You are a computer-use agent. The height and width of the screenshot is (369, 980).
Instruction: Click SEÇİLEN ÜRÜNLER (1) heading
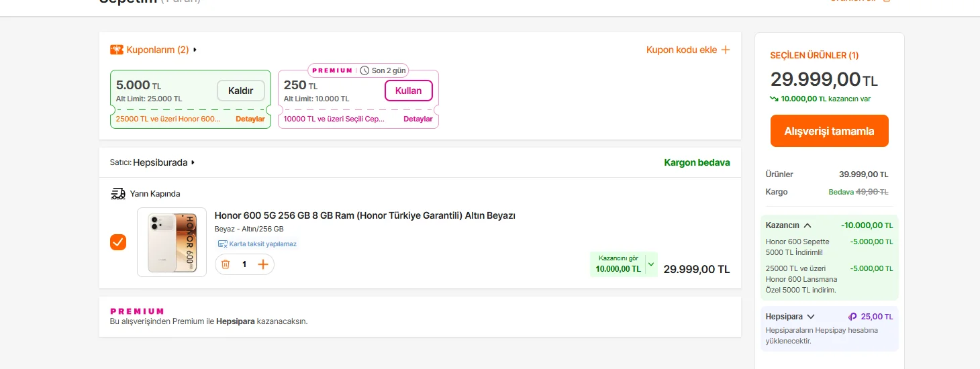(x=814, y=56)
